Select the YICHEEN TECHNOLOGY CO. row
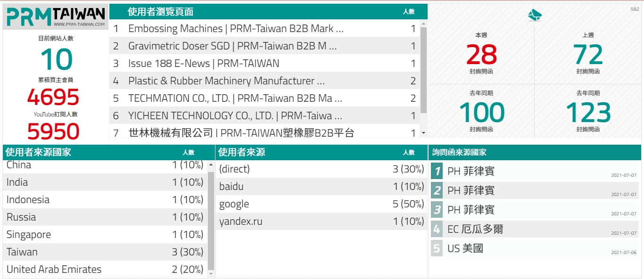The image size is (644, 279). click(264, 115)
